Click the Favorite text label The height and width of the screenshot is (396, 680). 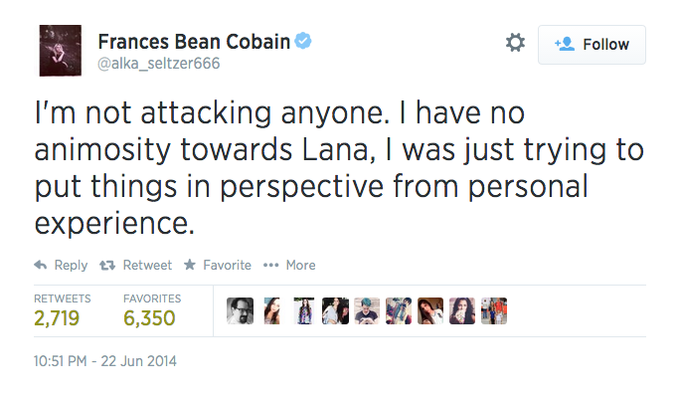[227, 265]
